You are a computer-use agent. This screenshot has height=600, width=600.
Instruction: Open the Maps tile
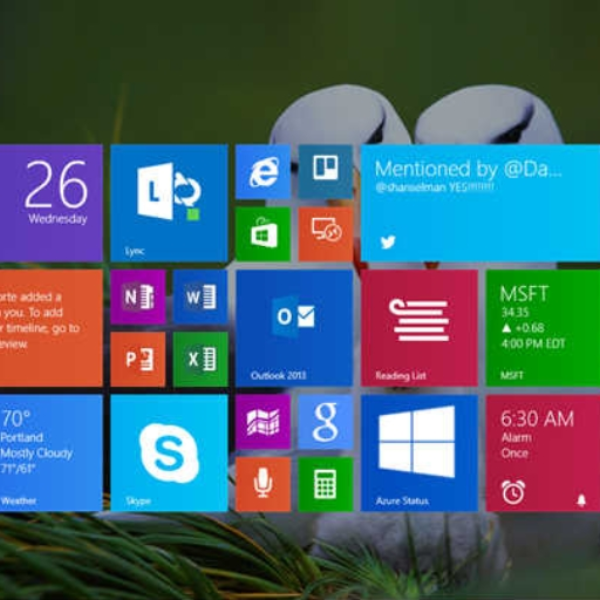click(263, 422)
